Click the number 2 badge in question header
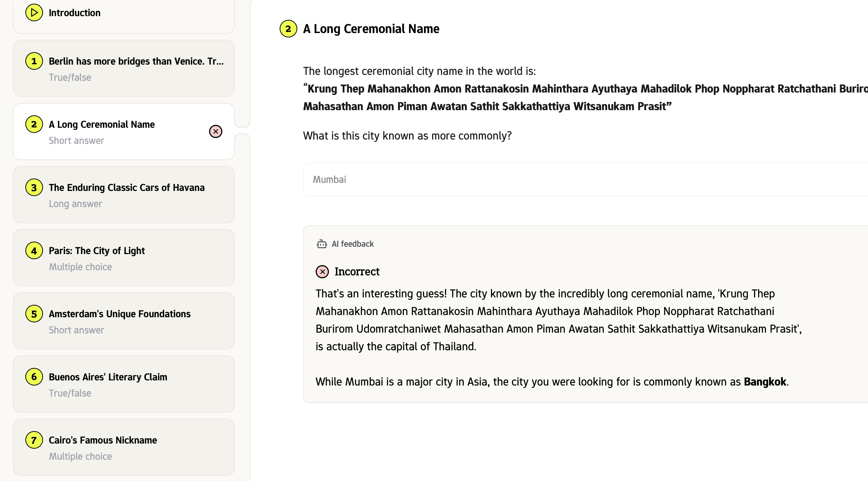This screenshot has height=481, width=868. pyautogui.click(x=288, y=29)
